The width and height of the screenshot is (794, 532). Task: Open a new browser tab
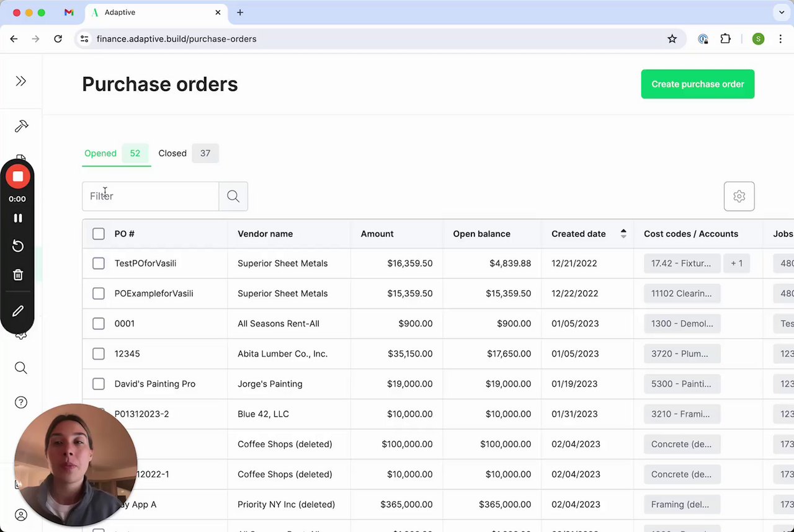pos(240,12)
